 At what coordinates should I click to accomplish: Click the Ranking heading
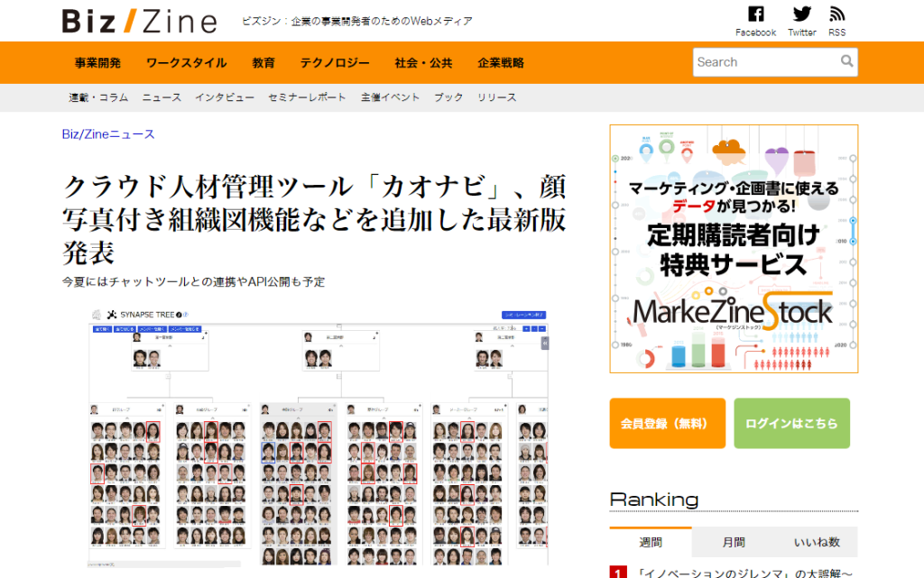coord(654,500)
